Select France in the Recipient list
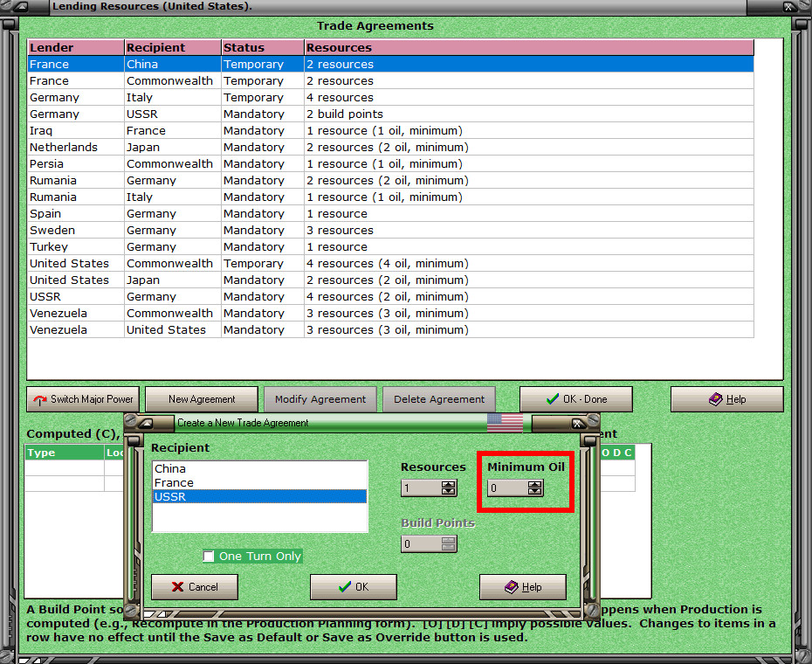Viewport: 812px width, 664px height. click(x=259, y=482)
